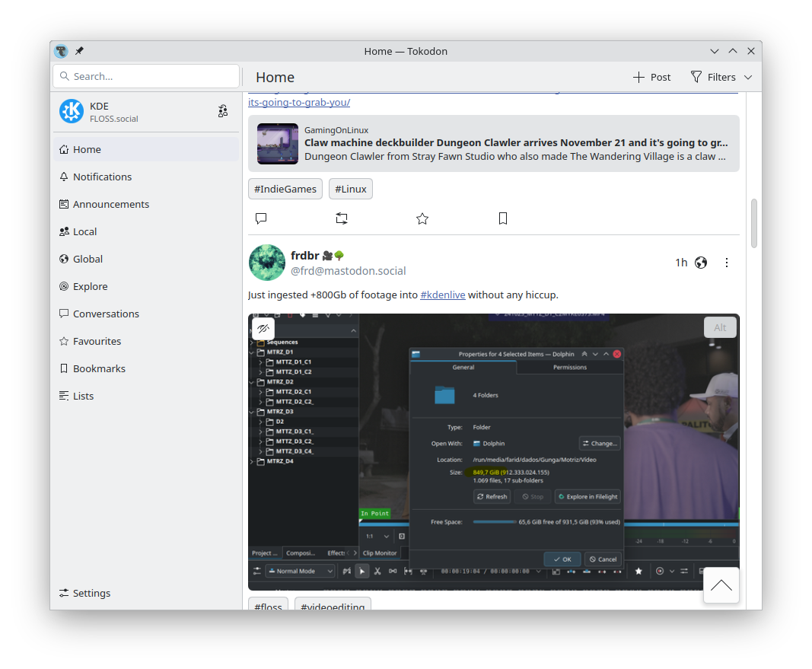Hide the media using the eye icon
Screen dimensions: 812x669
coord(263,329)
